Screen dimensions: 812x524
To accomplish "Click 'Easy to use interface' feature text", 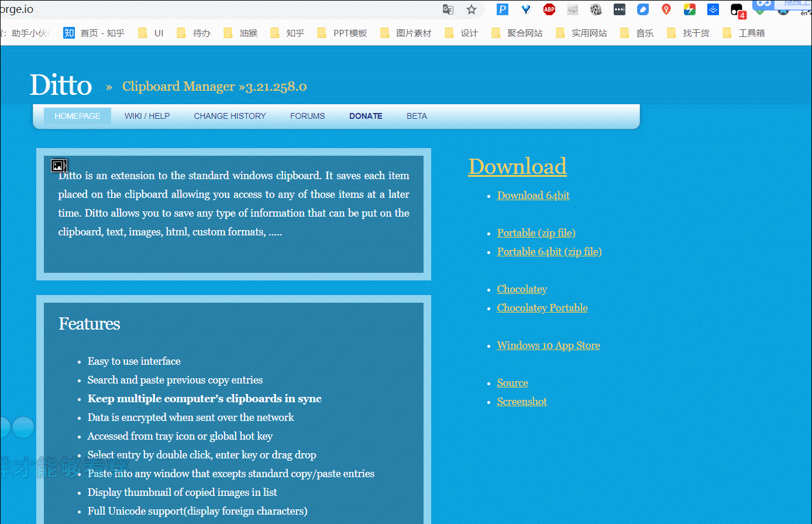I will [x=134, y=361].
